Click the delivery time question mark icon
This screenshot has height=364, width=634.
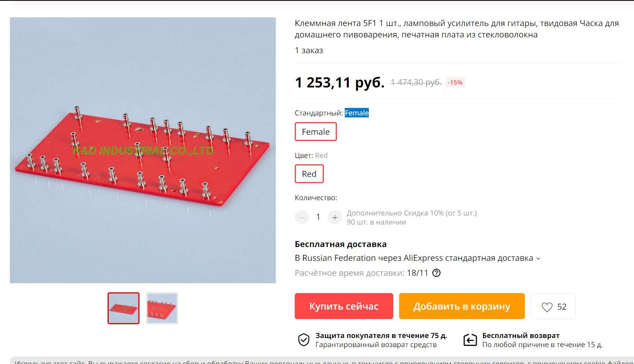[x=436, y=273]
